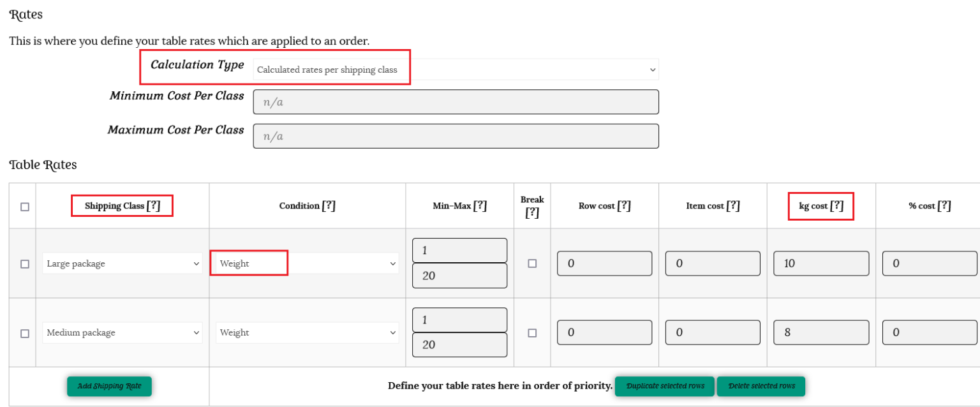Open the Medium package row Condition dropdown
The width and height of the screenshot is (980, 407).
tap(307, 333)
